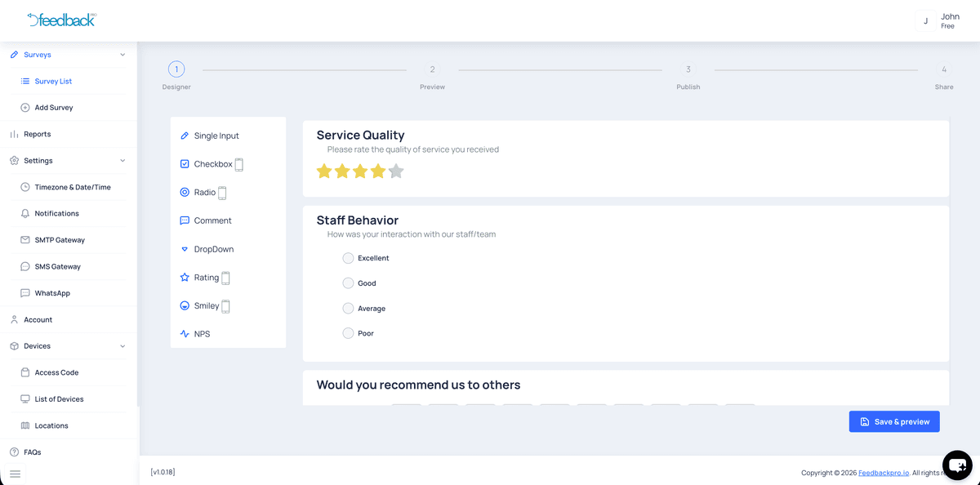Image resolution: width=980 pixels, height=485 pixels.
Task: Set Service Quality to five stars
Action: coord(395,171)
